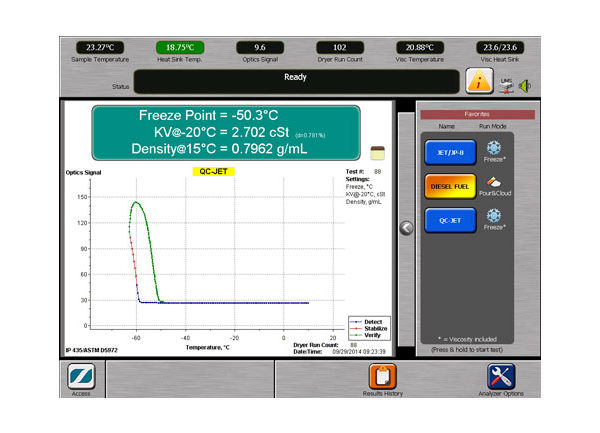Viewport: 600px width, 433px height.
Task: Click the Heat Sink Temp green reading
Action: [180, 47]
